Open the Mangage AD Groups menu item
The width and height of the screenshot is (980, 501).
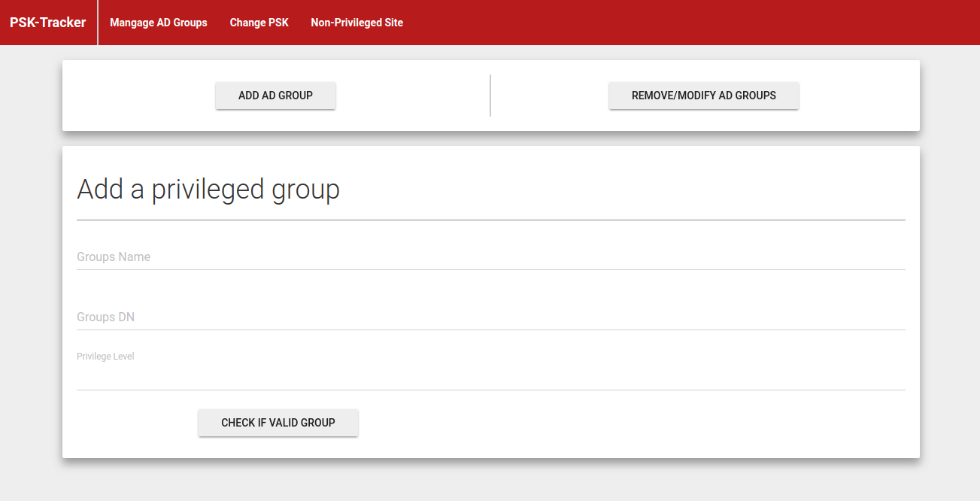[x=159, y=23]
